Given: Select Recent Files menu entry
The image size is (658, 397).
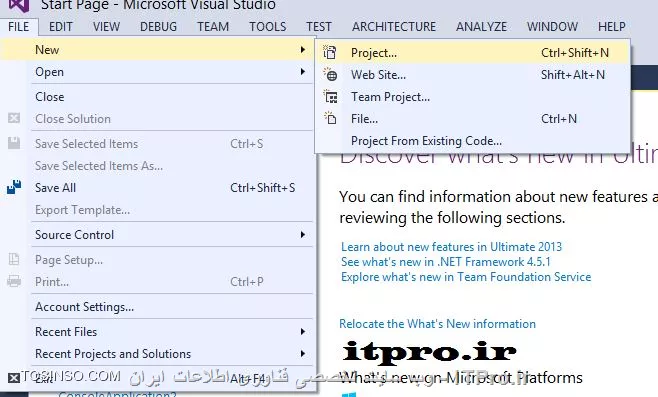Looking at the screenshot, I should pos(157,332).
